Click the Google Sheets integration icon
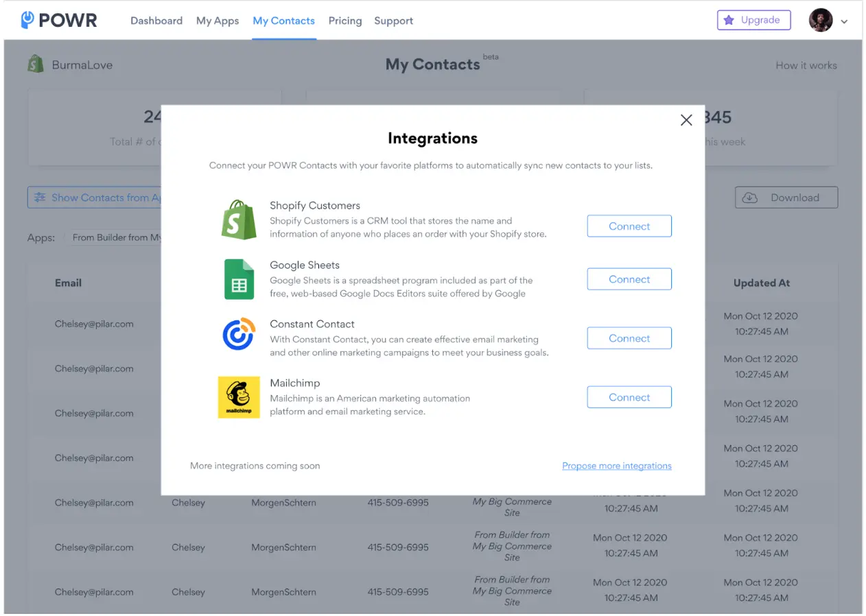Viewport: 866px width, 616px height. pos(238,279)
